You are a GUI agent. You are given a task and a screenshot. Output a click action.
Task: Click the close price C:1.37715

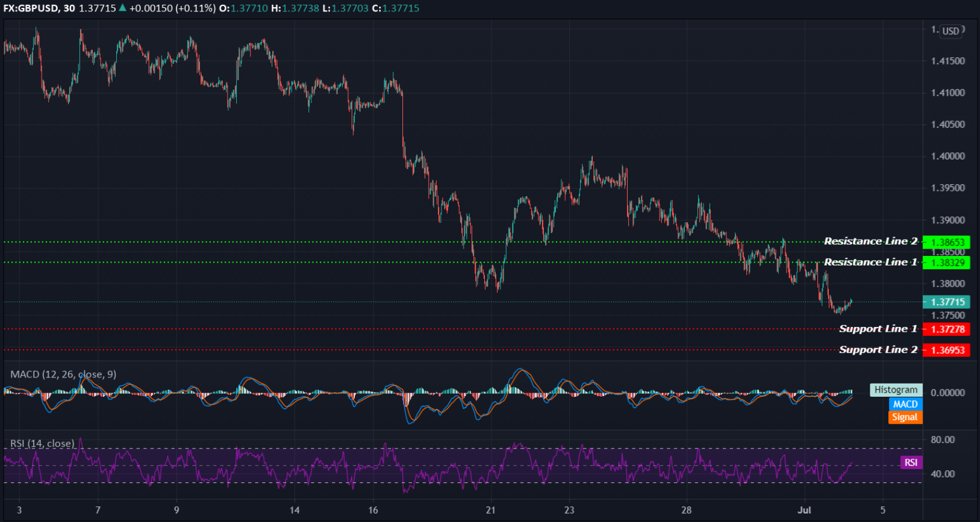click(395, 8)
